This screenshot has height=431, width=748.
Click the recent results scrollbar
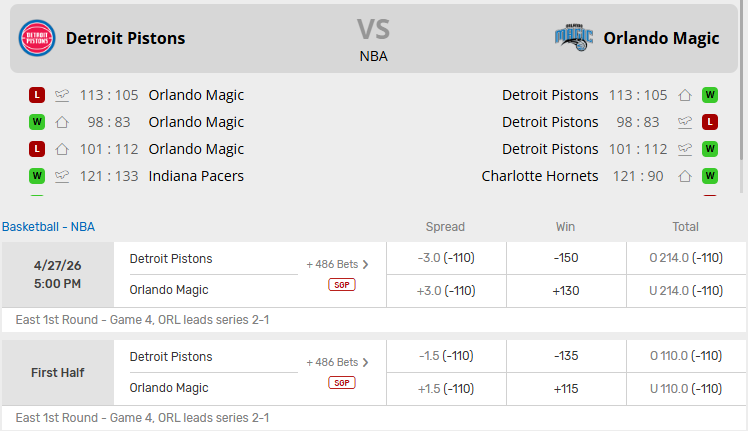(x=742, y=120)
